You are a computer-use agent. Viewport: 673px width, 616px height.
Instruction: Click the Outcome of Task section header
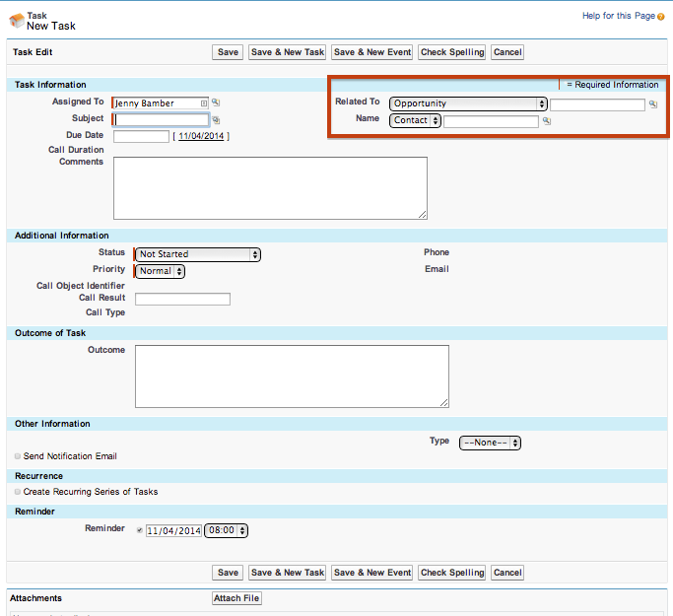coord(50,333)
